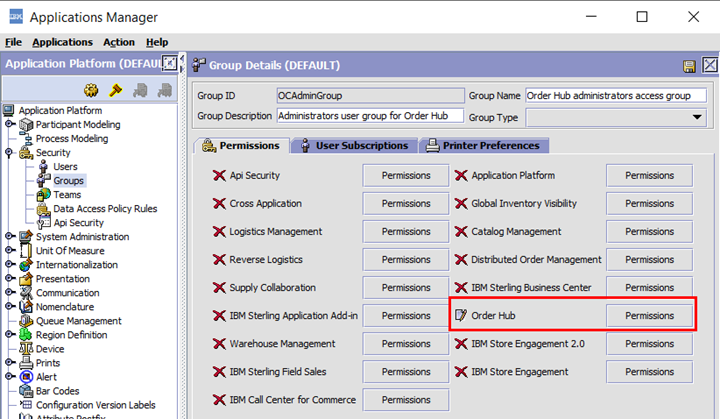Screen dimensions: 720x419
Task: Click the Group Name input field
Action: (x=616, y=96)
